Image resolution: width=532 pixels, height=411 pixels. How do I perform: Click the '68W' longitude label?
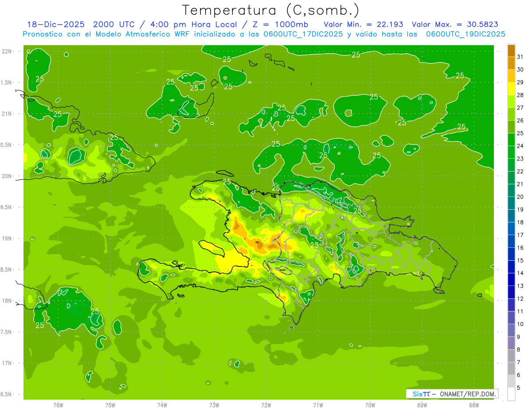pyautogui.click(x=474, y=405)
